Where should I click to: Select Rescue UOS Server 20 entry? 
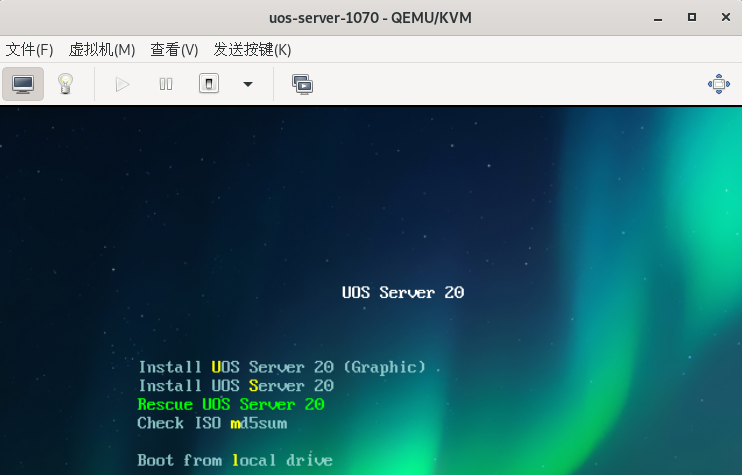coord(231,405)
